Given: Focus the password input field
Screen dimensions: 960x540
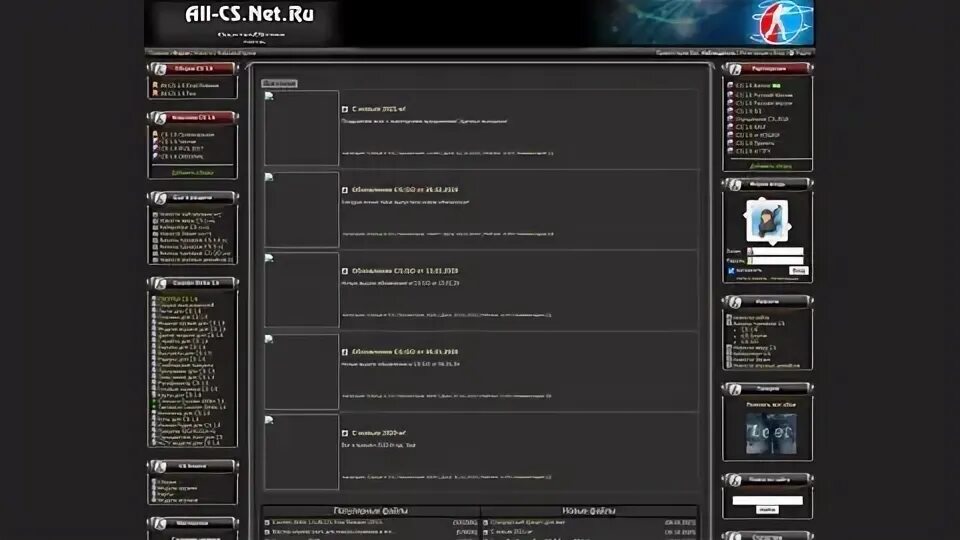Looking at the screenshot, I should point(775,261).
